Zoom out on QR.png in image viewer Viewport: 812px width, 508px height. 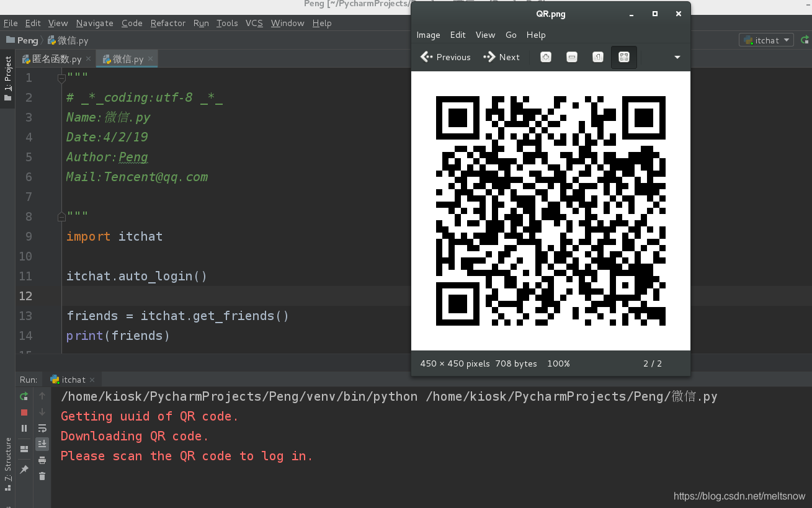pyautogui.click(x=572, y=57)
